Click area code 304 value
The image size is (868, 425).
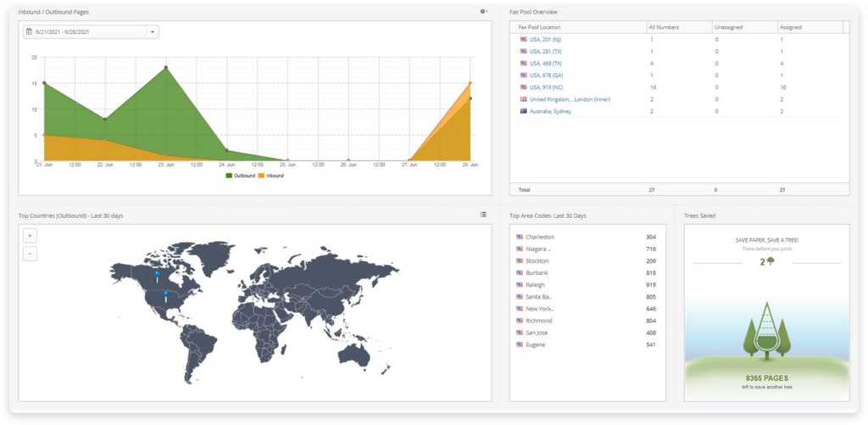coord(650,238)
